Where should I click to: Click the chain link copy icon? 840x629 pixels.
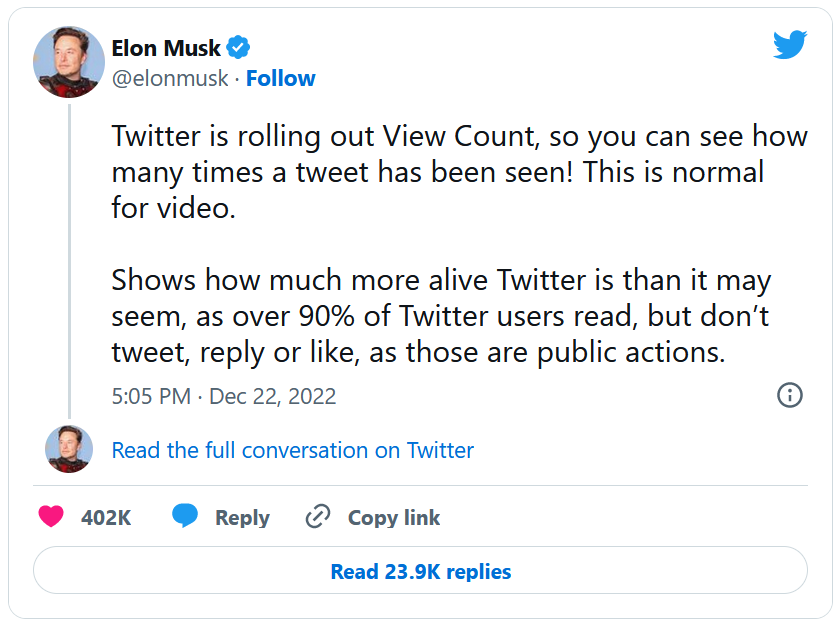tap(317, 517)
